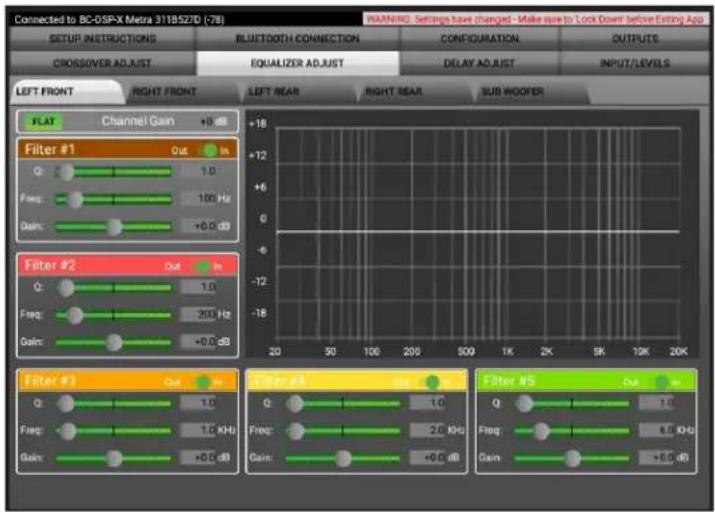Click the Filter #4 Q slider
This screenshot has width=715, height=512.
click(343, 403)
